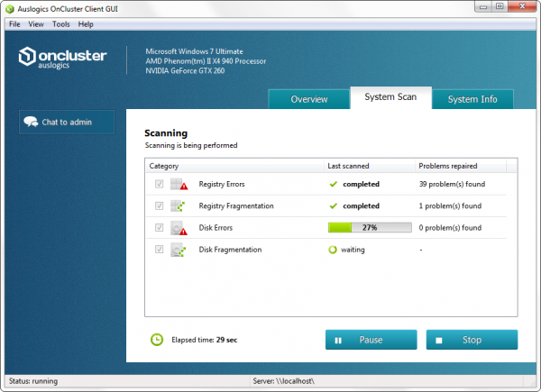Screen dimensions: 541x392
Task: Click 'AMD Phenom(tm) II X4 940 Processor' text
Action: pyautogui.click(x=206, y=61)
